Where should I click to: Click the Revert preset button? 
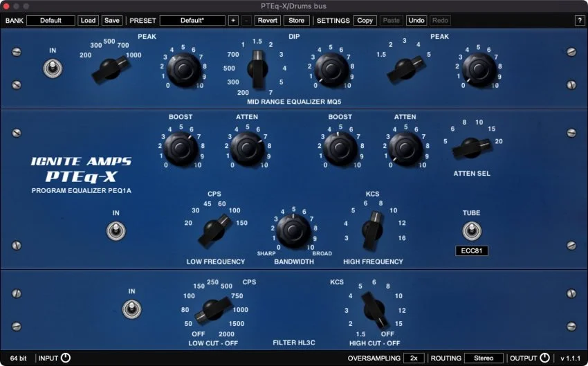pyautogui.click(x=268, y=20)
